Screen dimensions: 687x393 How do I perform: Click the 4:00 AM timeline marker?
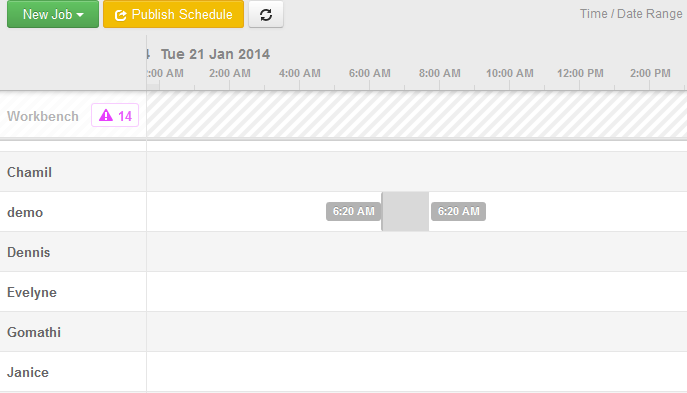[300, 73]
